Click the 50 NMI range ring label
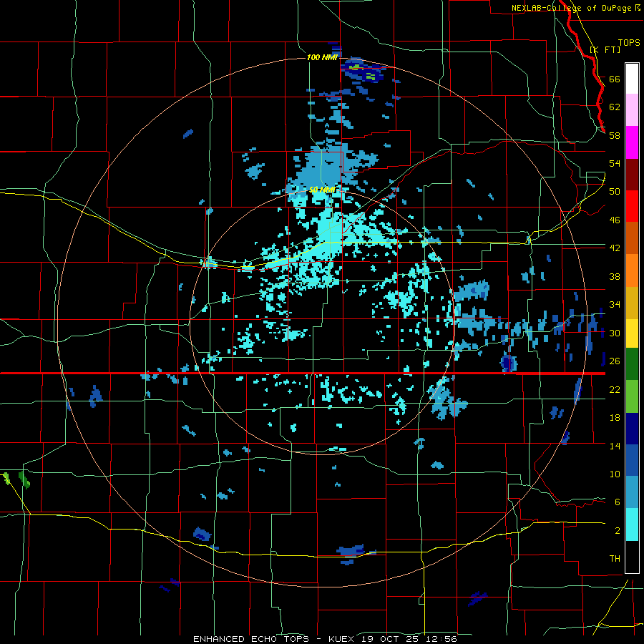The height and width of the screenshot is (644, 644). point(321,190)
